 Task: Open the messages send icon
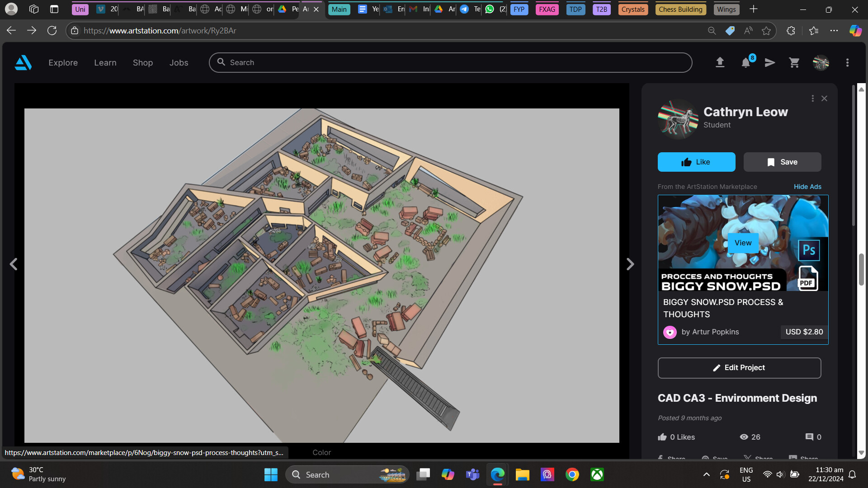pyautogui.click(x=769, y=62)
